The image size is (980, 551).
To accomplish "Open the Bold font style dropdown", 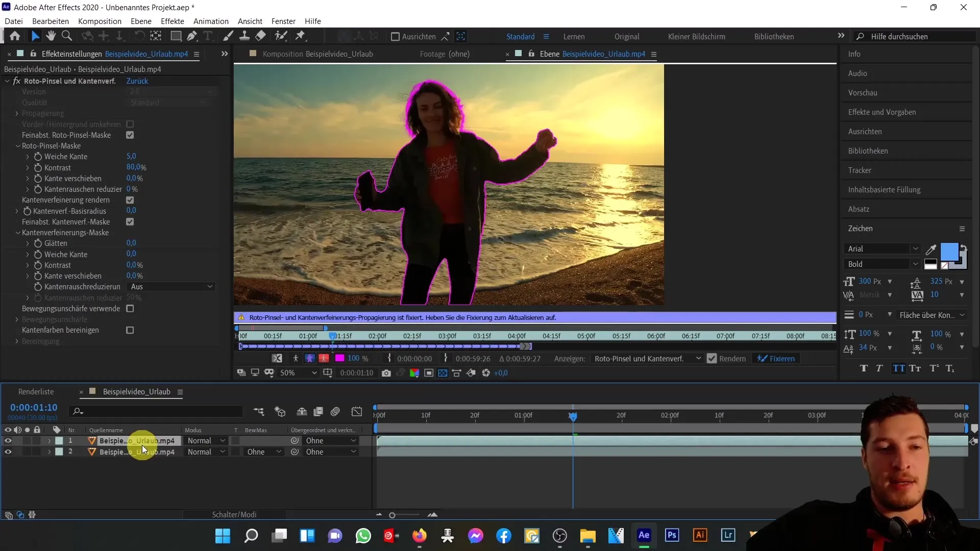I will coord(882,264).
